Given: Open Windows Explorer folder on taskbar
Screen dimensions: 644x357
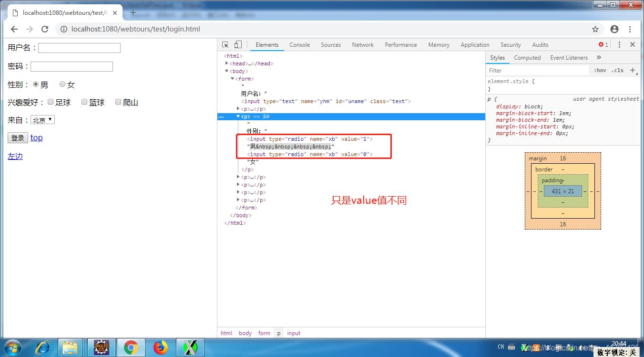Looking at the screenshot, I should click(71, 347).
